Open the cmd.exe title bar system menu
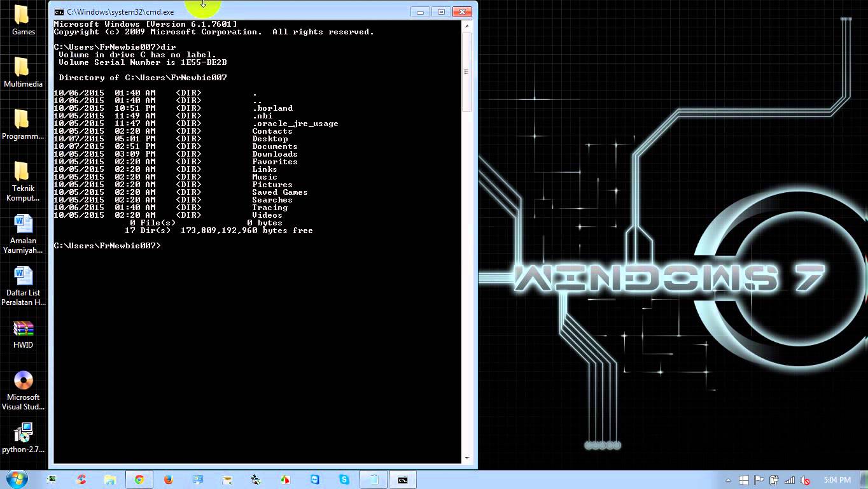The height and width of the screenshot is (489, 868). point(59,11)
